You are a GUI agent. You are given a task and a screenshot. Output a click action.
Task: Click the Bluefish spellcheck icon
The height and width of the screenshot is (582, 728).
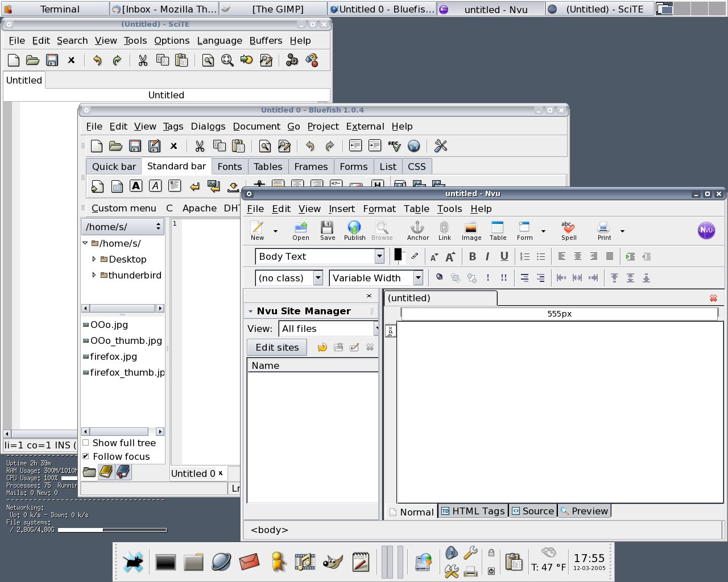coord(394,146)
